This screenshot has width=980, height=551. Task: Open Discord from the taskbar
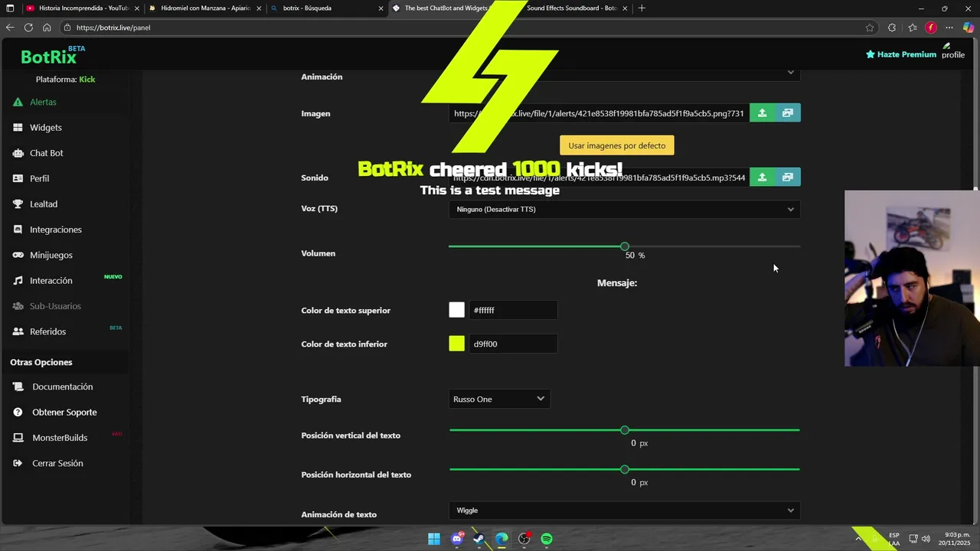click(x=457, y=539)
